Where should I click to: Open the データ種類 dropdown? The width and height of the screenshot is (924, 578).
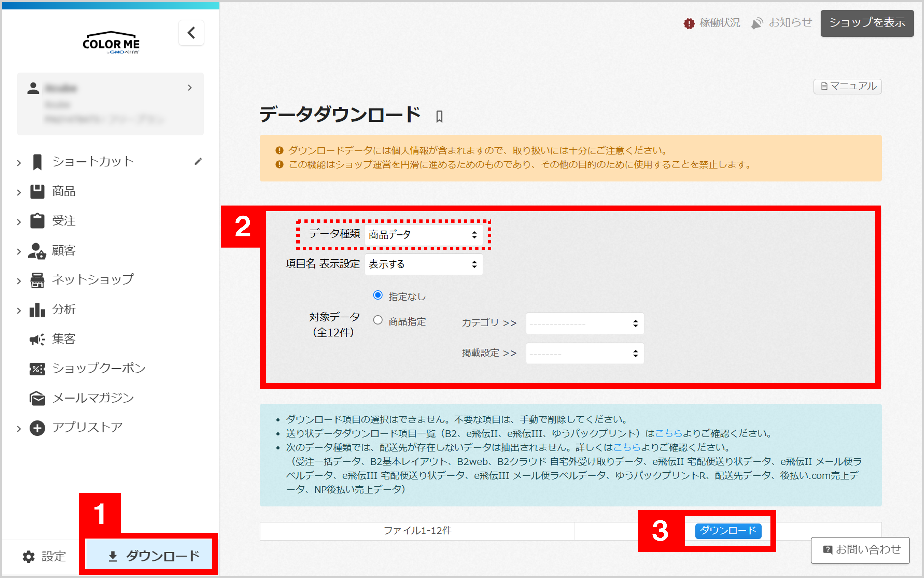[x=423, y=235]
